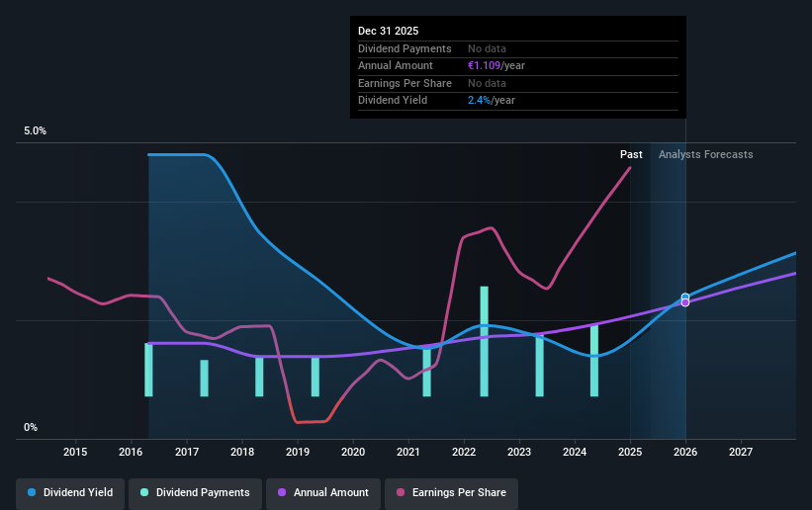Click the 5.0% y-axis label

[35, 131]
